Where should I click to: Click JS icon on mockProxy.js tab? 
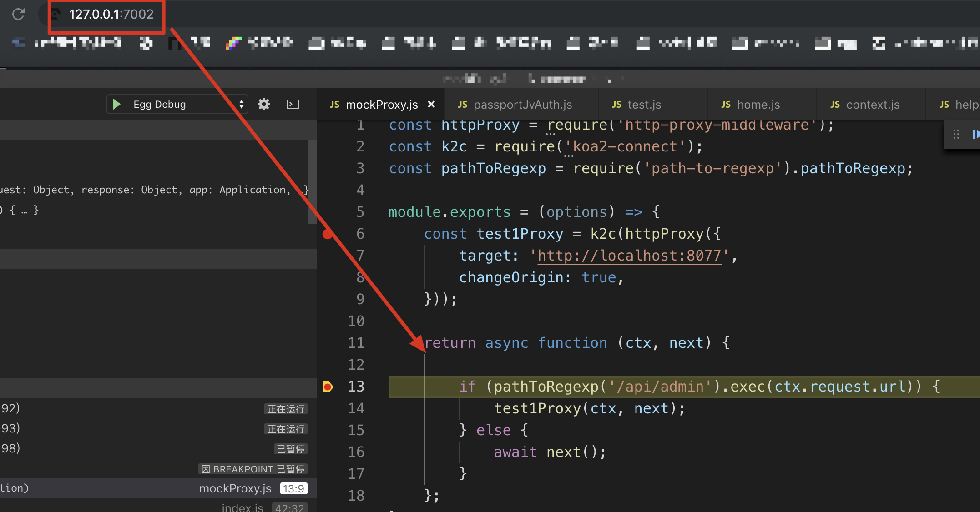coord(334,105)
